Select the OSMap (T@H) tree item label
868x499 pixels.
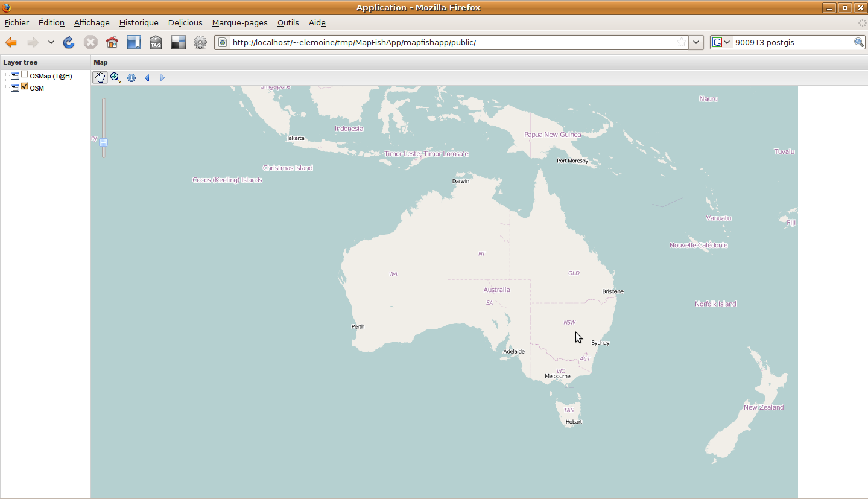coord(51,76)
